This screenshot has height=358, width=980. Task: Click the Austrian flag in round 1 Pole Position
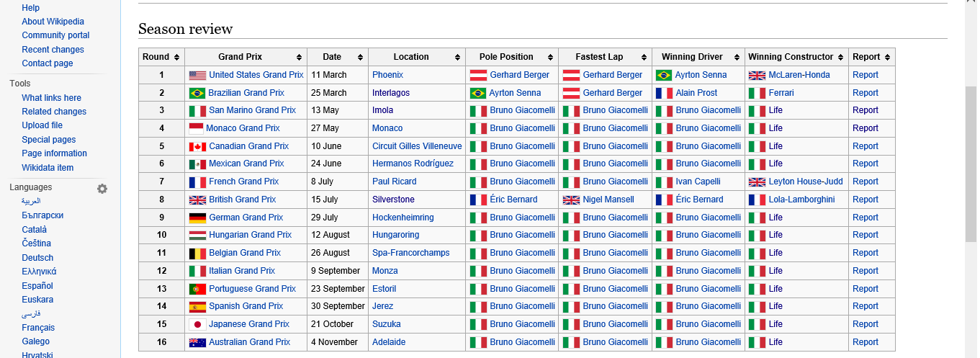coord(478,75)
